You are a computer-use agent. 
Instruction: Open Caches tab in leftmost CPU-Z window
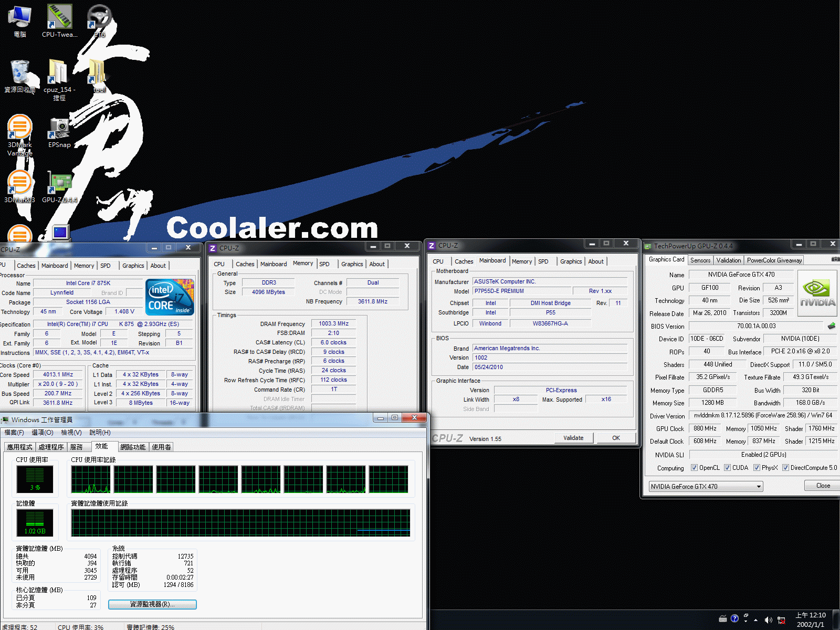pos(26,266)
